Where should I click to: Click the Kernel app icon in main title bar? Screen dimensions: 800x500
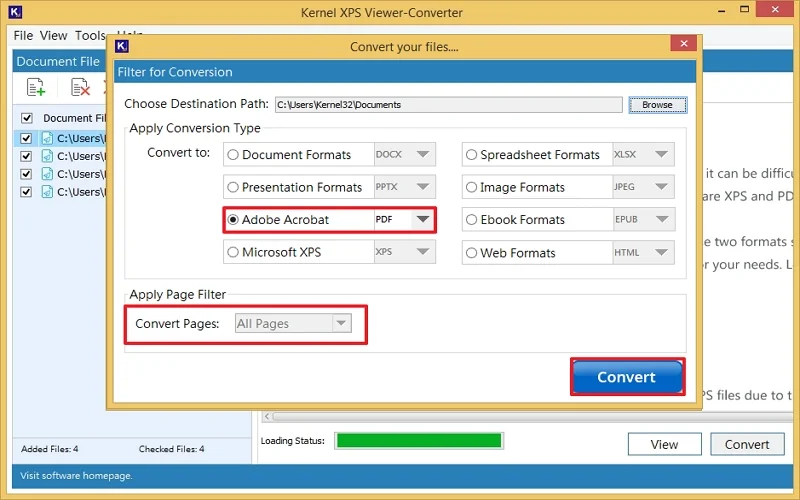(x=15, y=12)
